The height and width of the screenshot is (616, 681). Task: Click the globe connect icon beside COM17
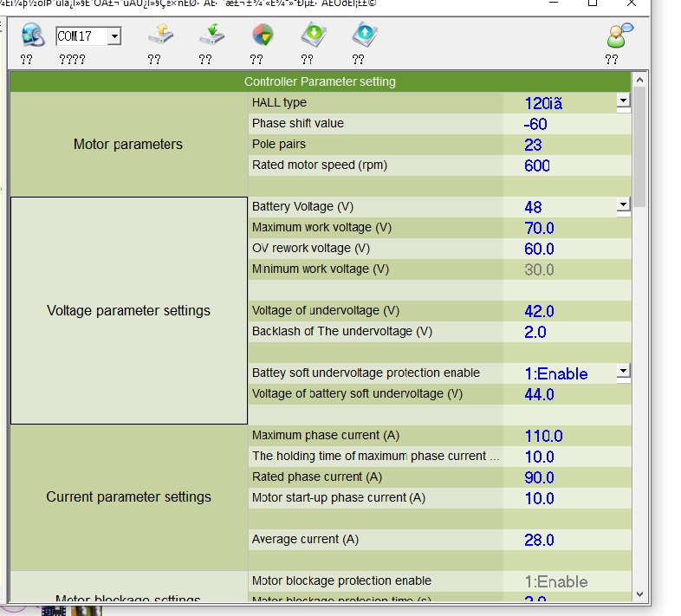(32, 36)
